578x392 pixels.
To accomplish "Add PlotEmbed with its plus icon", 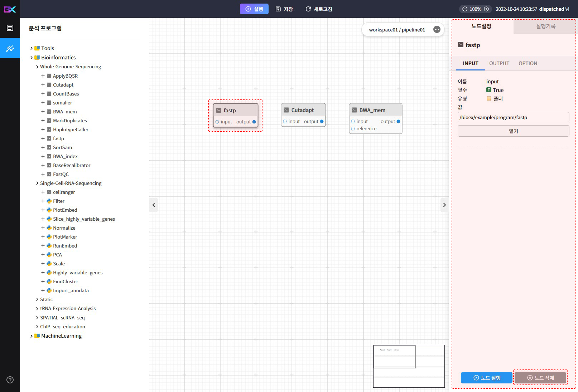I will pos(43,210).
